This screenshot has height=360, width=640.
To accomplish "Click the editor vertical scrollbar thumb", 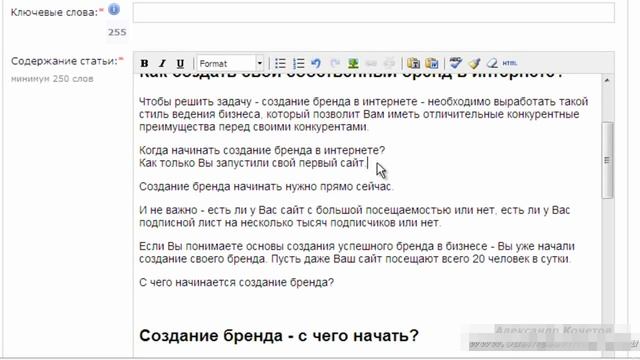I will tap(608, 160).
